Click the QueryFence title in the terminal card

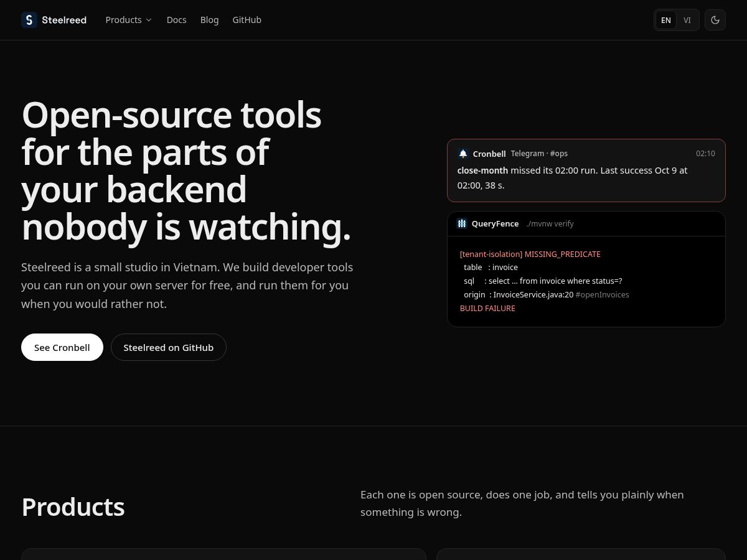[x=495, y=223]
